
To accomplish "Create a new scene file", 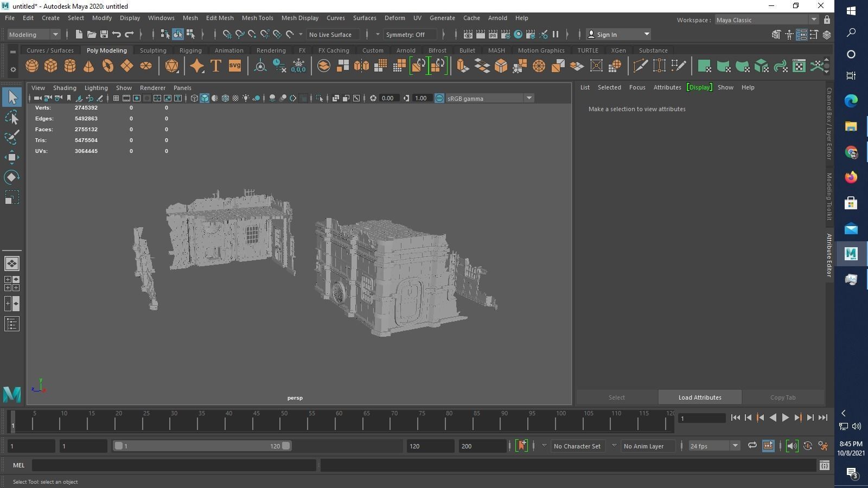I will click(x=79, y=34).
